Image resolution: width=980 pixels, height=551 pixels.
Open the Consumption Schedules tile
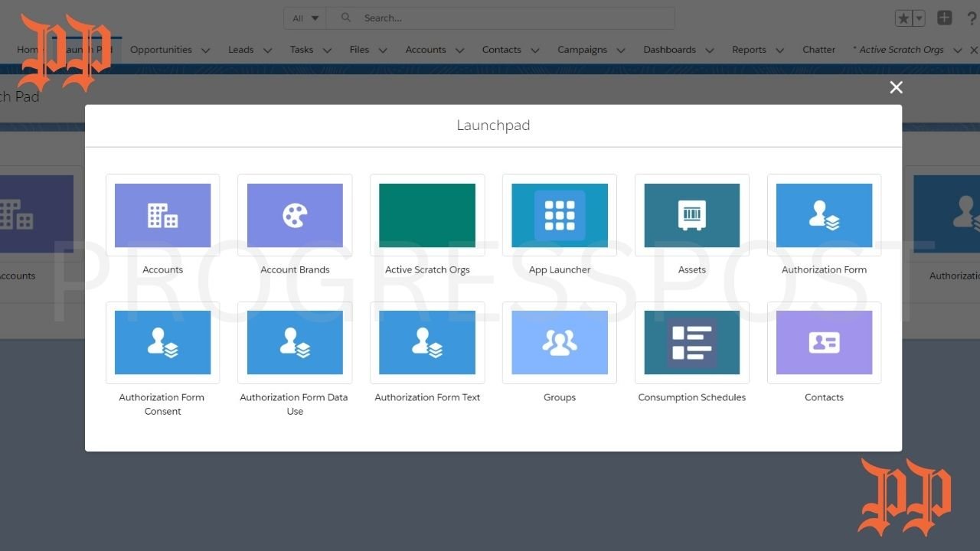(x=692, y=343)
